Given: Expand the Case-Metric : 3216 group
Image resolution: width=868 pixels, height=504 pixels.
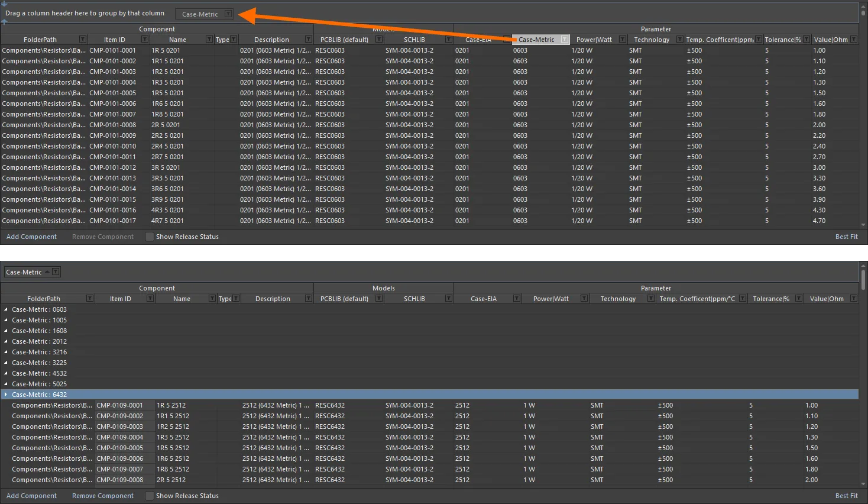Looking at the screenshot, I should [x=6, y=352].
